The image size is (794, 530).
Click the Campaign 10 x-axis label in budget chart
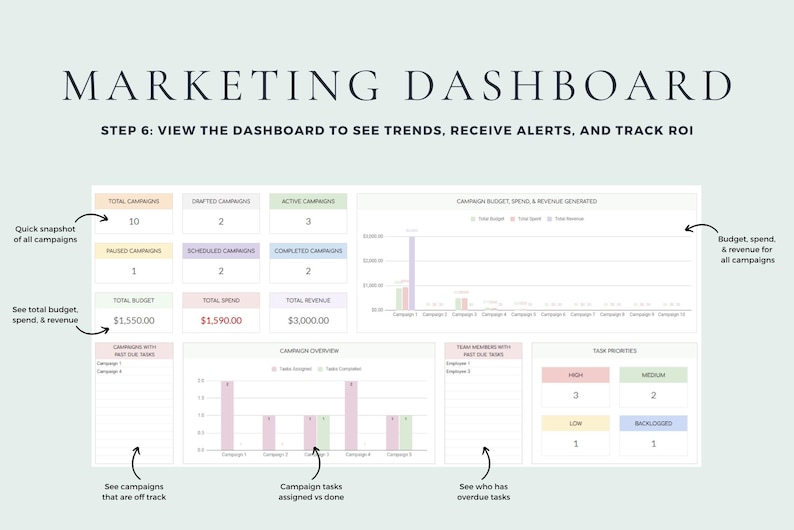pos(671,314)
